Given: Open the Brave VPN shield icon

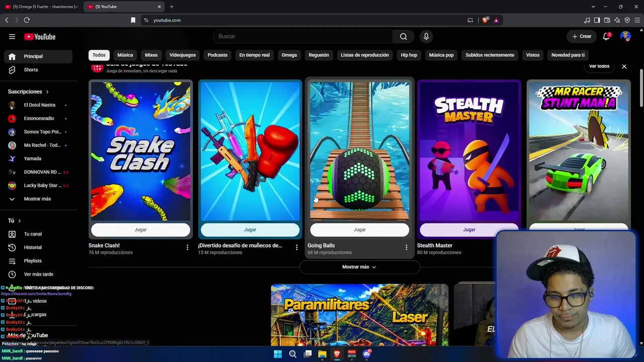Looking at the screenshot, I should (627, 20).
